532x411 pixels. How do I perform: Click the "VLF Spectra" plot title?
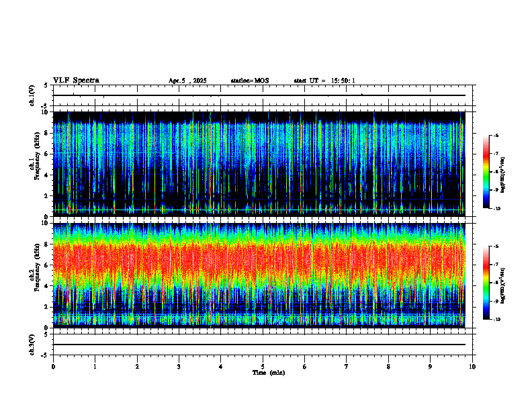[76, 81]
